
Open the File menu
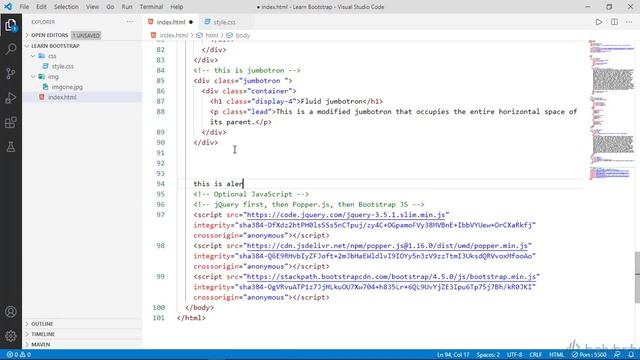point(24,7)
